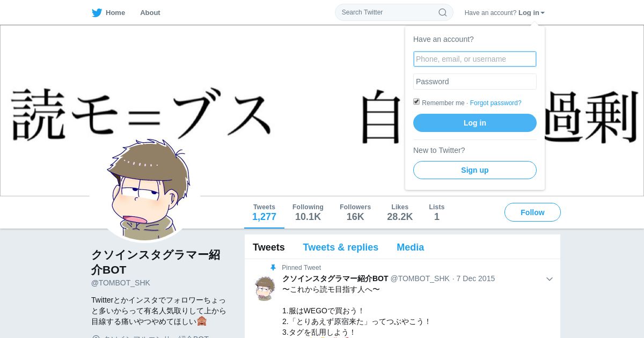Expand the pinned tweet options chevron
This screenshot has width=644, height=338.
pyautogui.click(x=550, y=279)
